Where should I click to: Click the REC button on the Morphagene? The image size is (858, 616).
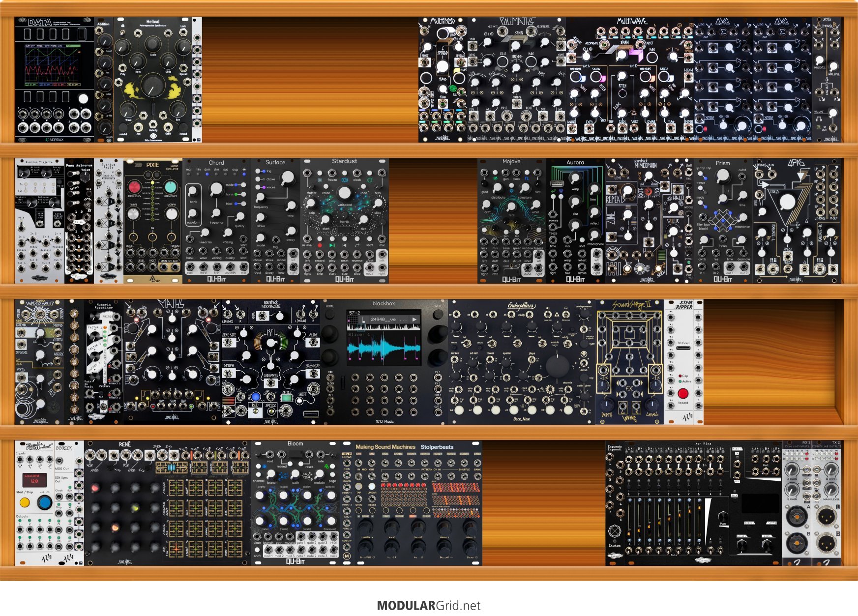255,397
